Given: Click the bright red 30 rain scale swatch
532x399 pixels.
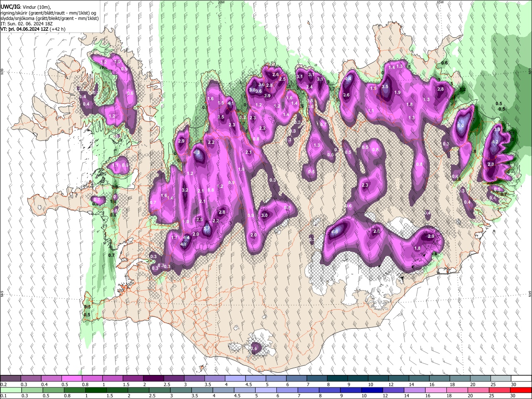Looking at the screenshot, I should [x=521, y=390].
